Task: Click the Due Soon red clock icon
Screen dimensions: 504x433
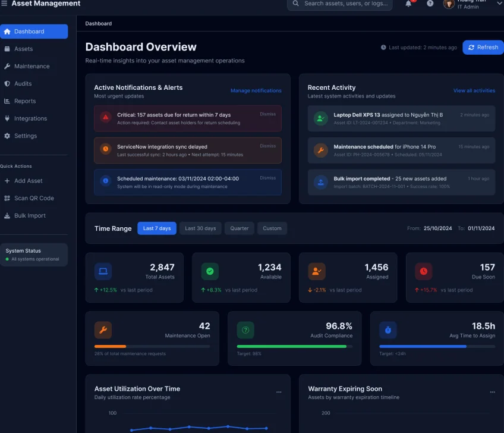Action: pyautogui.click(x=424, y=271)
